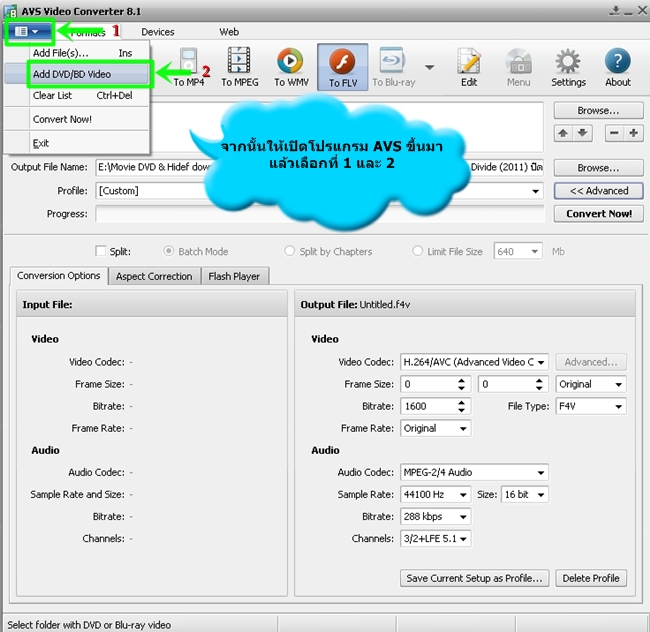Select the To FLV format icon
This screenshot has width=650, height=632.
342,67
